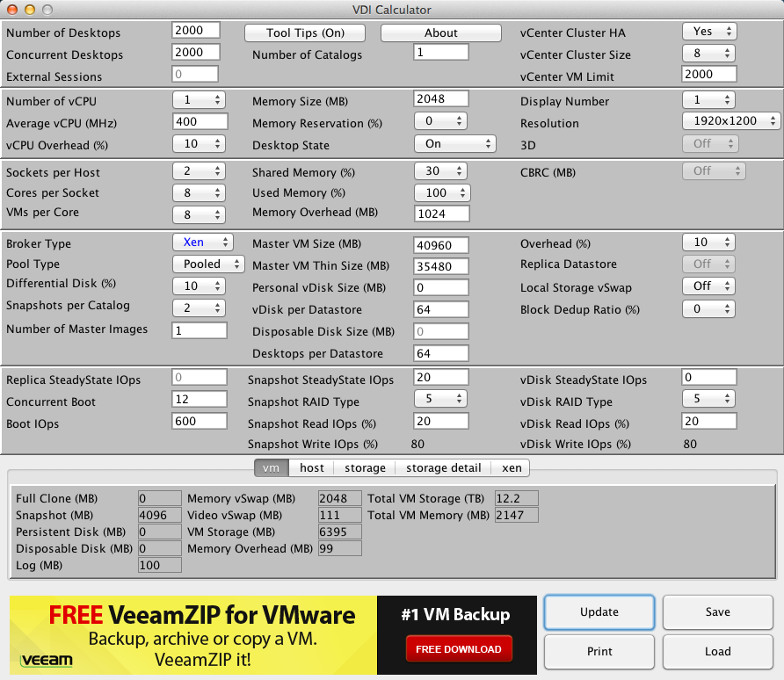784x680 pixels.
Task: Click the vDisk Read IOps (%) field
Action: (x=709, y=421)
